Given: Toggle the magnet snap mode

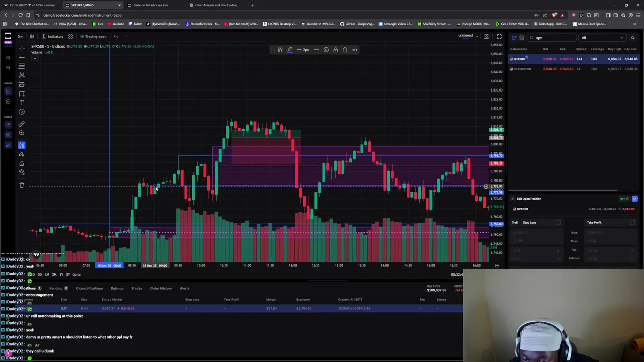Looking at the screenshot, I should tap(22, 145).
